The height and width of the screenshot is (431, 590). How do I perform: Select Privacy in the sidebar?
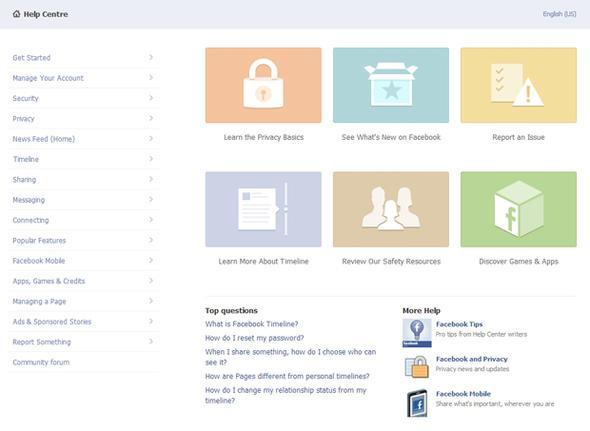coord(23,119)
